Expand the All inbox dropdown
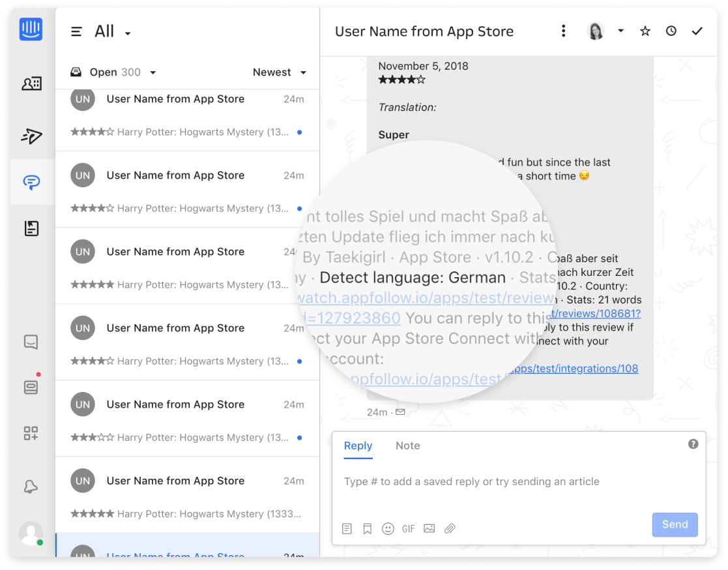The width and height of the screenshot is (728, 570). [112, 32]
